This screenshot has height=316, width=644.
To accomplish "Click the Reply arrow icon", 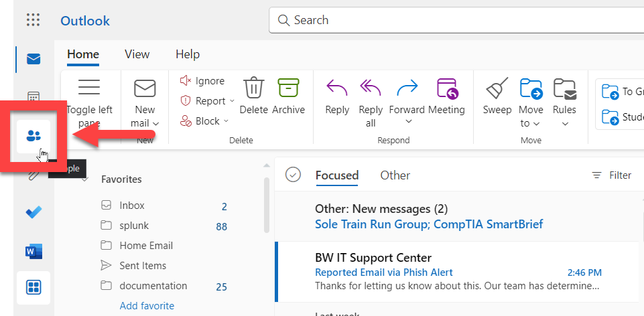I will 337,88.
